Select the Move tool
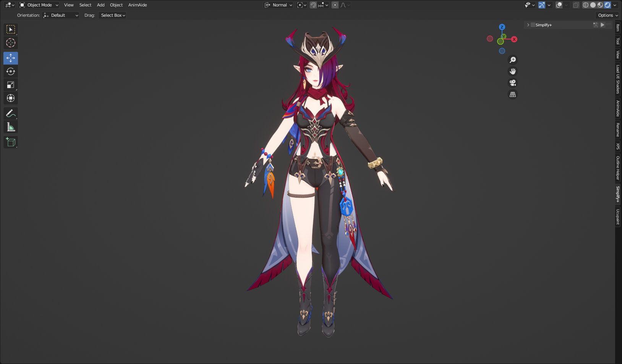Image resolution: width=622 pixels, height=364 pixels. click(11, 58)
